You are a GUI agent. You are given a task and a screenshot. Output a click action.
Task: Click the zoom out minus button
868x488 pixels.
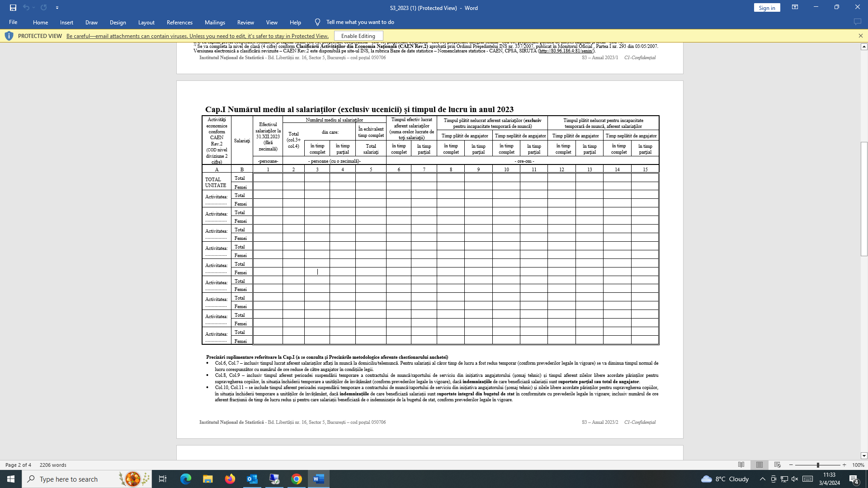(791, 465)
